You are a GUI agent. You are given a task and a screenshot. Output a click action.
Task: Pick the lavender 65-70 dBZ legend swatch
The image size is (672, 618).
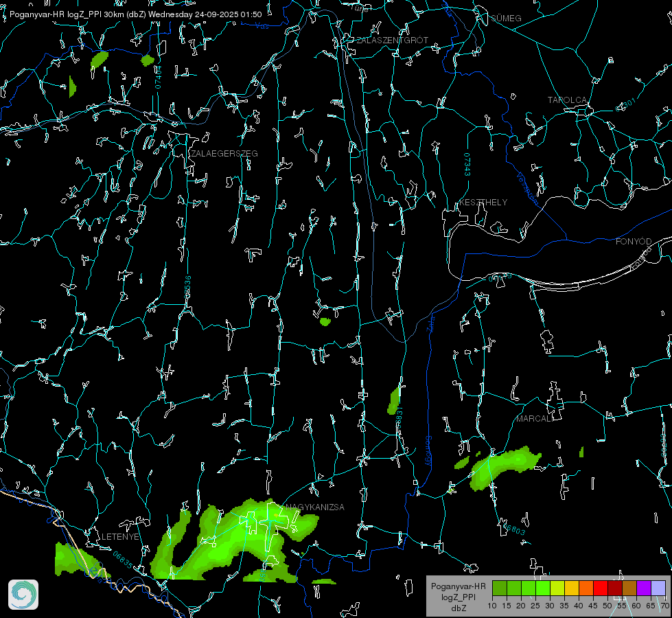pyautogui.click(x=658, y=588)
